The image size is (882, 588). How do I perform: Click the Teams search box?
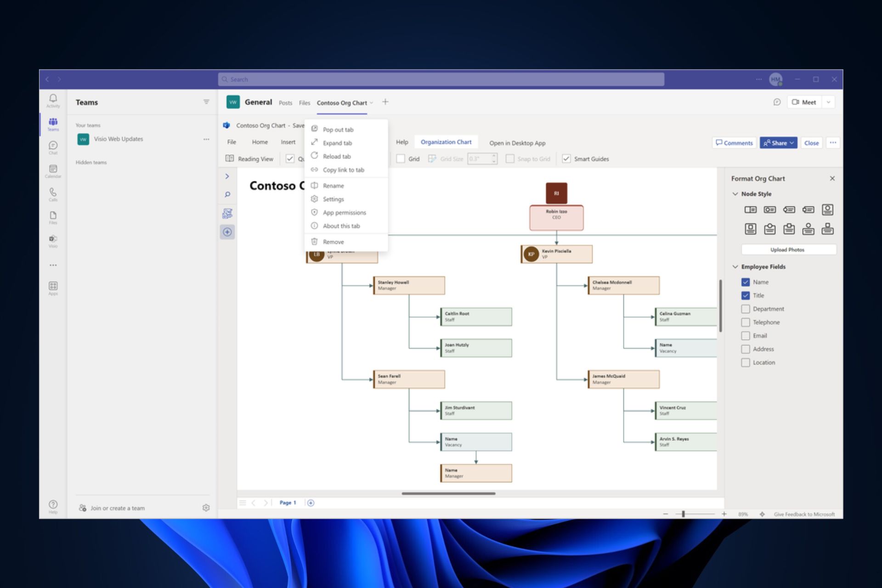click(x=441, y=79)
